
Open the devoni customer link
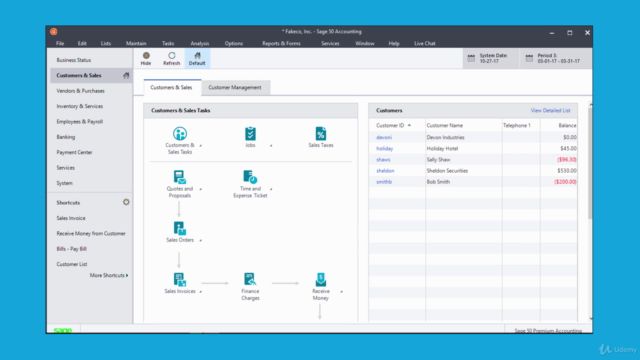pyautogui.click(x=384, y=138)
